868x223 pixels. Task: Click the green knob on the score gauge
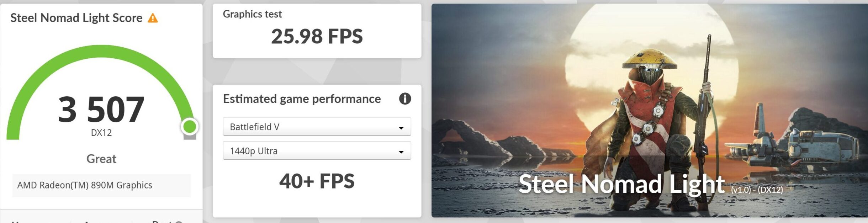(189, 126)
